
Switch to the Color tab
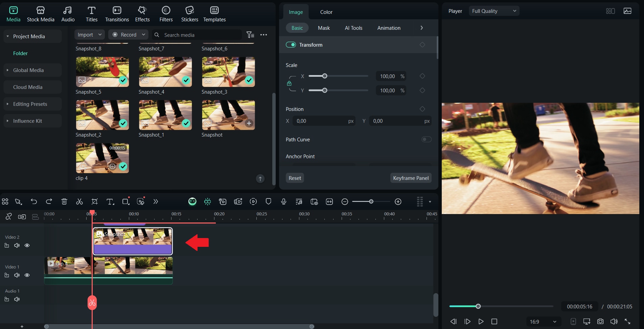pos(326,12)
